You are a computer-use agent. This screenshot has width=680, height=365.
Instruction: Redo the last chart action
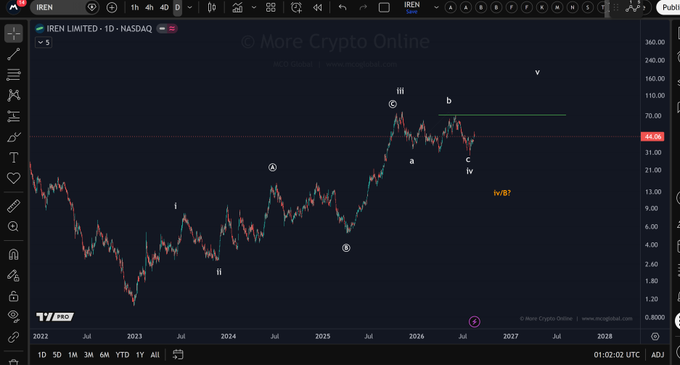363,7
